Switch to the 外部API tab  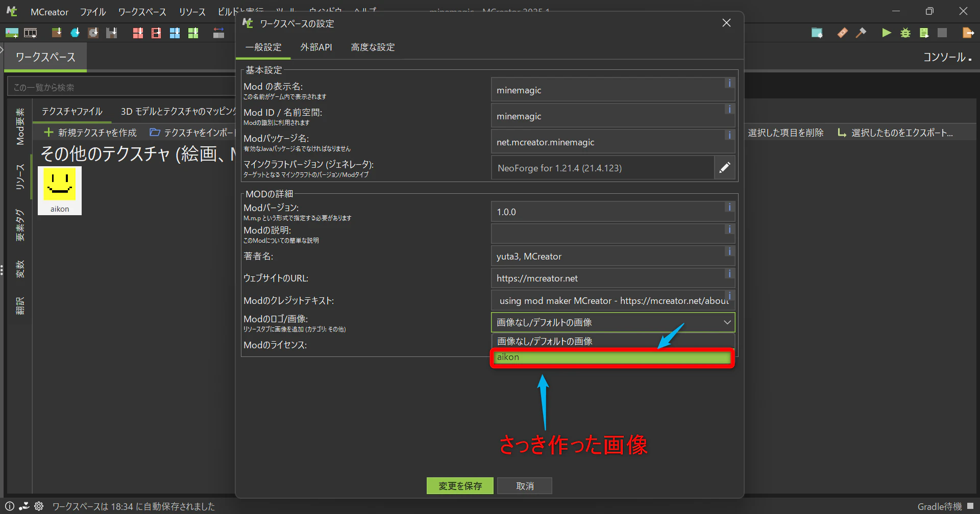coord(316,47)
